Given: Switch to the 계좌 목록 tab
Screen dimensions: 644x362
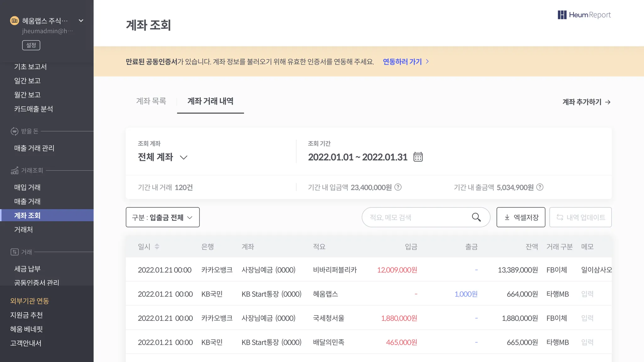Looking at the screenshot, I should [x=151, y=101].
